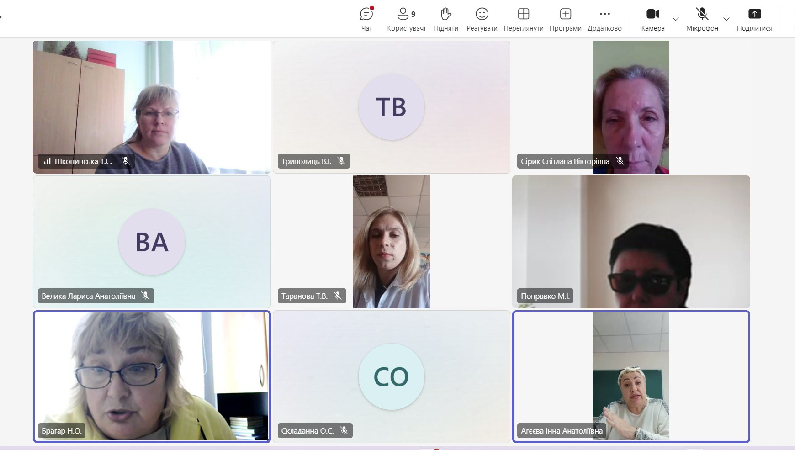Open the Додатково three-dots menu
795x450 pixels.
tap(604, 19)
